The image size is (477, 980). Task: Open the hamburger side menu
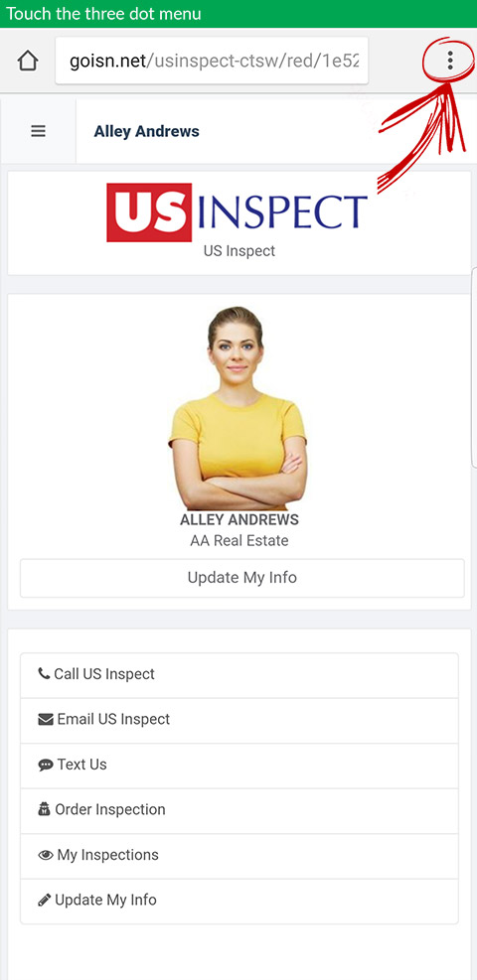tap(39, 131)
